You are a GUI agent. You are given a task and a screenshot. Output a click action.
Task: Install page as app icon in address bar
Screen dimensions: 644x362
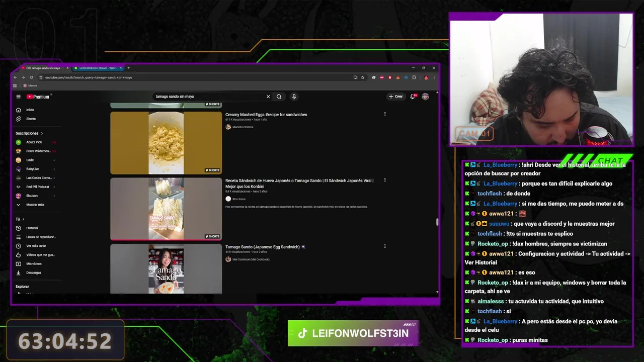pyautogui.click(x=355, y=77)
